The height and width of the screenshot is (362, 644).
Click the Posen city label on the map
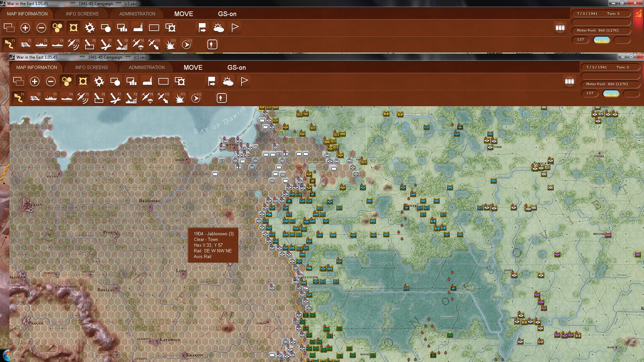pyautogui.click(x=110, y=232)
